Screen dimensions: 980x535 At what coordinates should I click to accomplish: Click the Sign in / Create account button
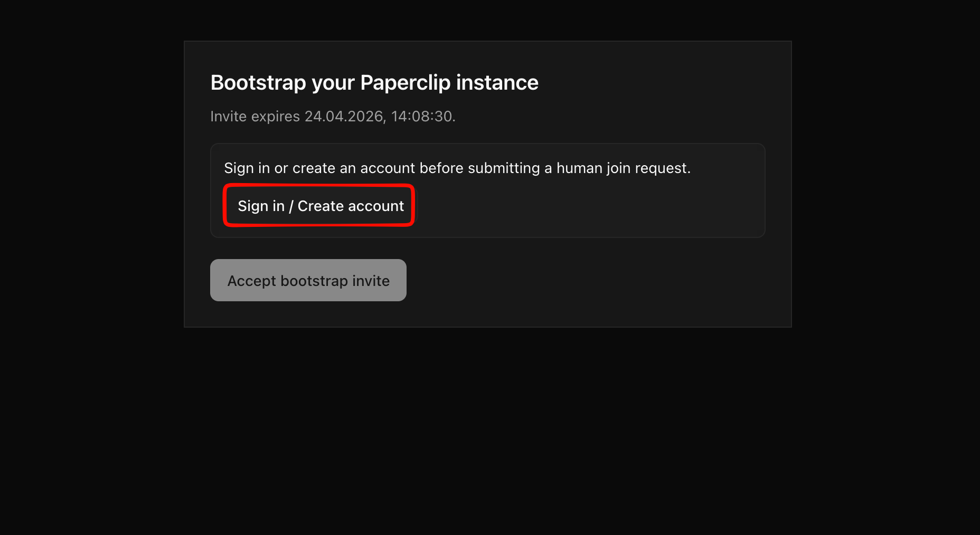coord(319,206)
